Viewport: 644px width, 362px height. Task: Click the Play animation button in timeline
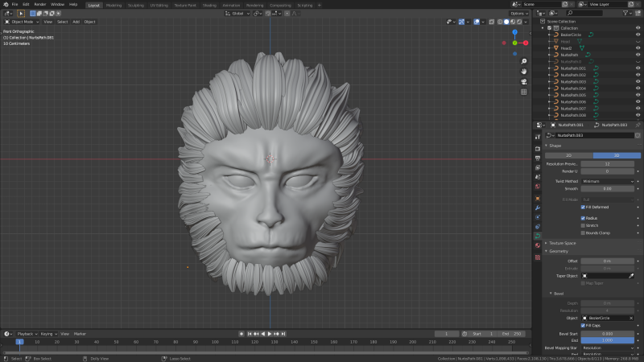point(269,333)
